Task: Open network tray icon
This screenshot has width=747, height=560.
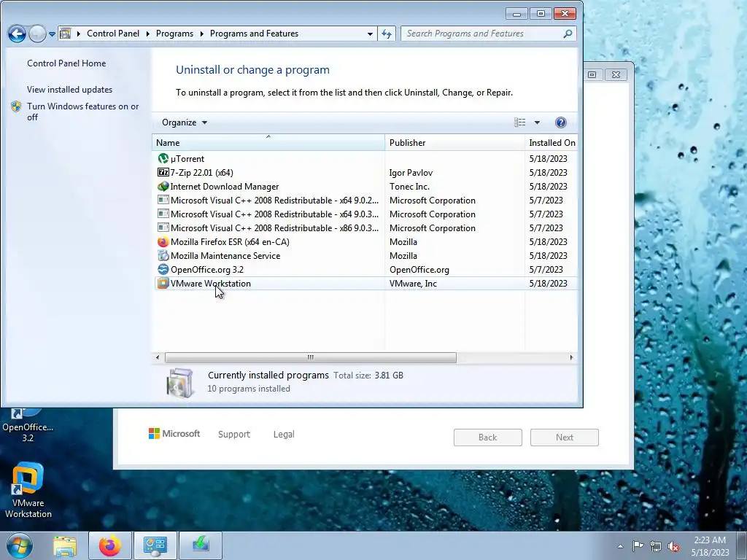Action: 656,546
